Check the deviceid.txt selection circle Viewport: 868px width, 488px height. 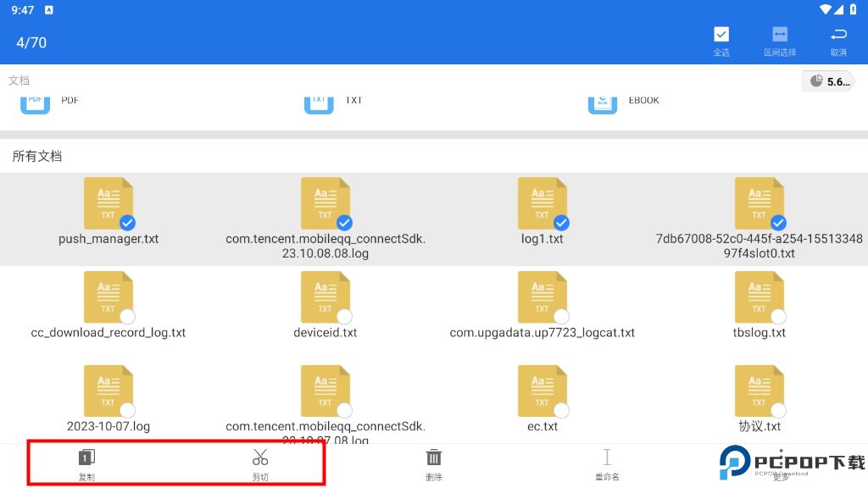pos(344,317)
